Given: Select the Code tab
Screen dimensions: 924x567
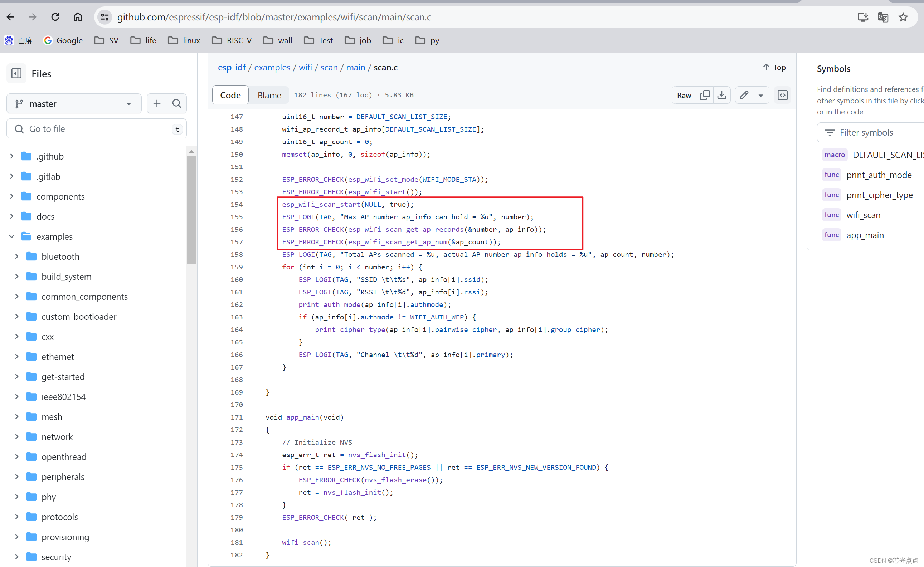Looking at the screenshot, I should pos(230,95).
